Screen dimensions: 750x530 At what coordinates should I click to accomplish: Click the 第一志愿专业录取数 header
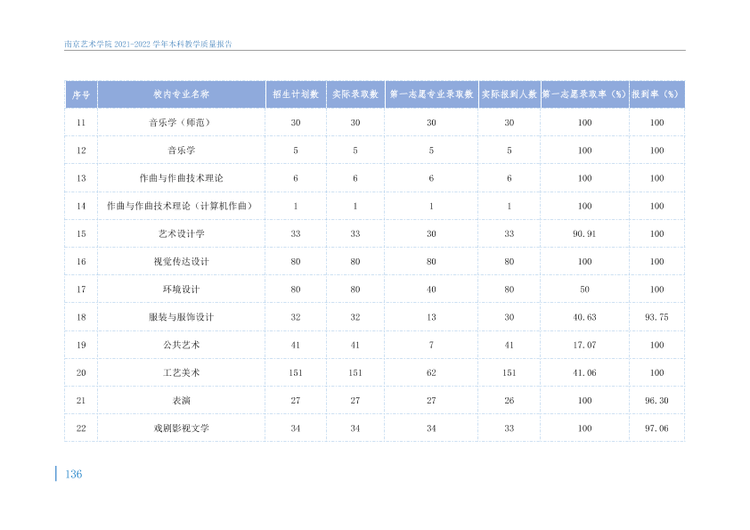coord(431,95)
